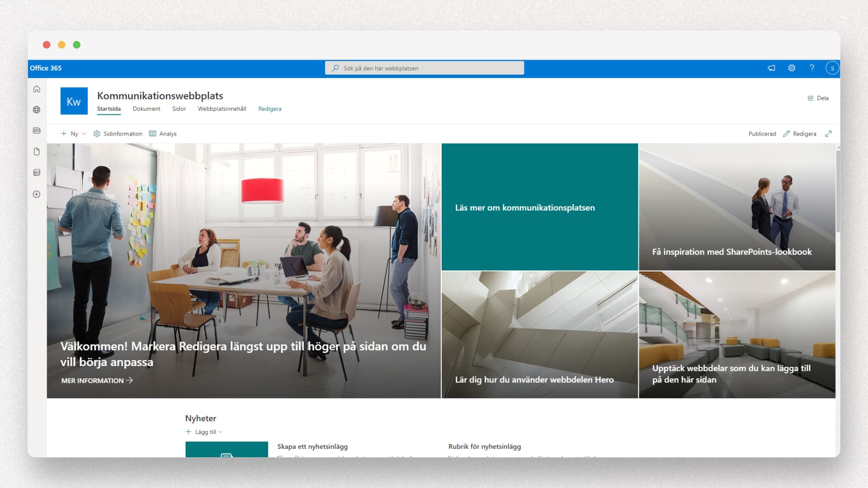Open the home page from the left sidebar
The image size is (868, 488).
pos(36,89)
